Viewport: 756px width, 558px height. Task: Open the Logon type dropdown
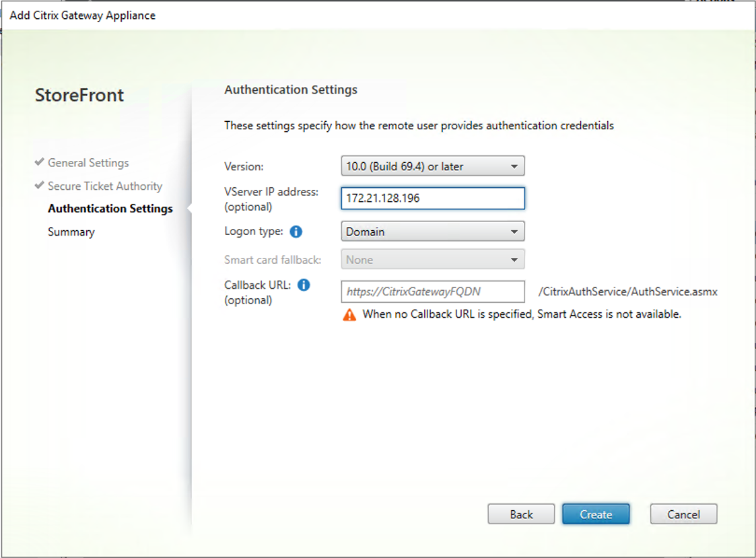[x=432, y=232]
